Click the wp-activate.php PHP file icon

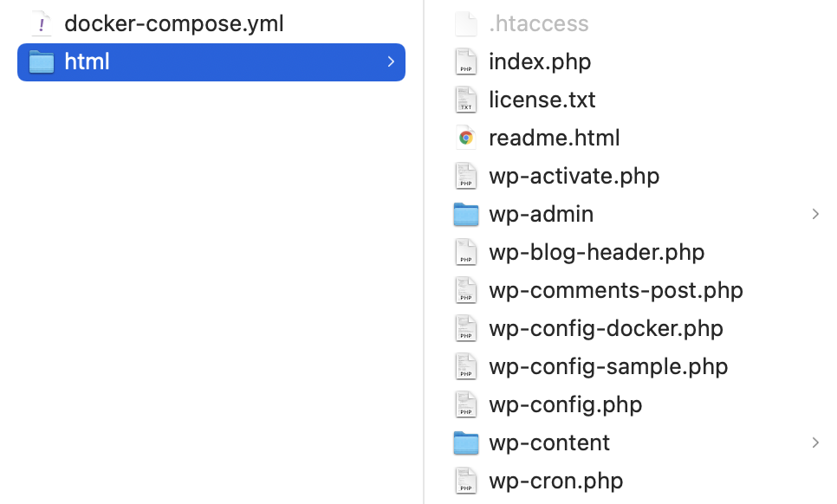(466, 176)
